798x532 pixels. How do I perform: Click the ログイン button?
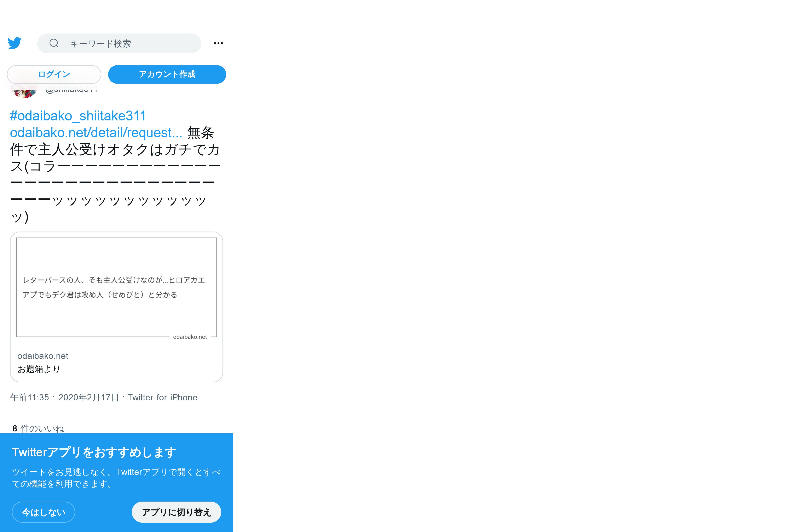coord(54,74)
